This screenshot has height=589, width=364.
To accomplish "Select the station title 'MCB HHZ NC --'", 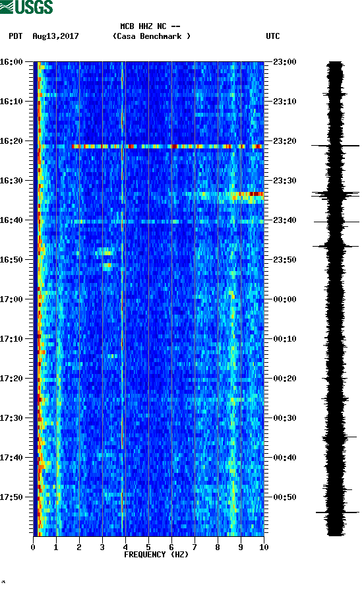I will pos(150,26).
